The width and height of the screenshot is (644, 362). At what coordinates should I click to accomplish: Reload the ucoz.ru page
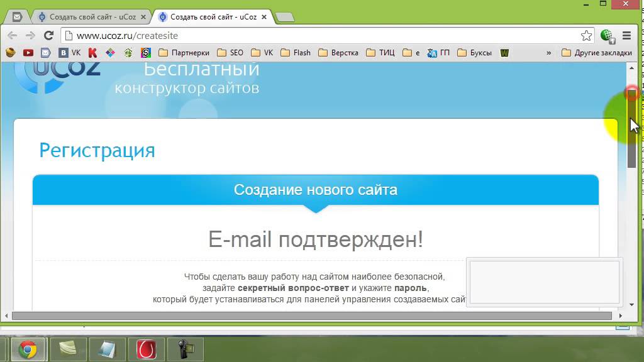(x=48, y=36)
